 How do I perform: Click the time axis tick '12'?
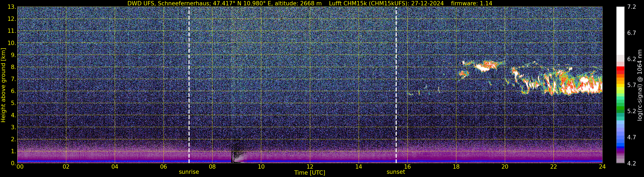(310, 167)
